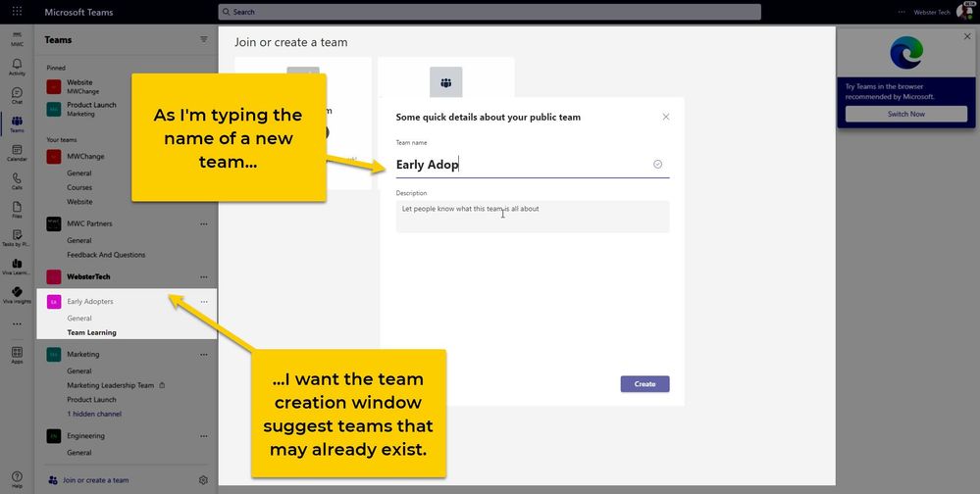Click Join or create a team link
The image size is (980, 494).
(x=95, y=480)
